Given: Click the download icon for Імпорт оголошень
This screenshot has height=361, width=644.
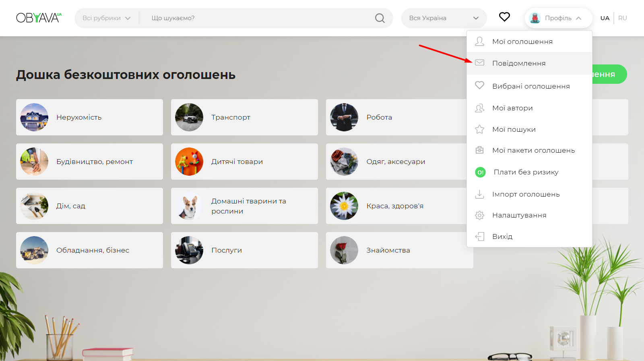Looking at the screenshot, I should (x=479, y=194).
